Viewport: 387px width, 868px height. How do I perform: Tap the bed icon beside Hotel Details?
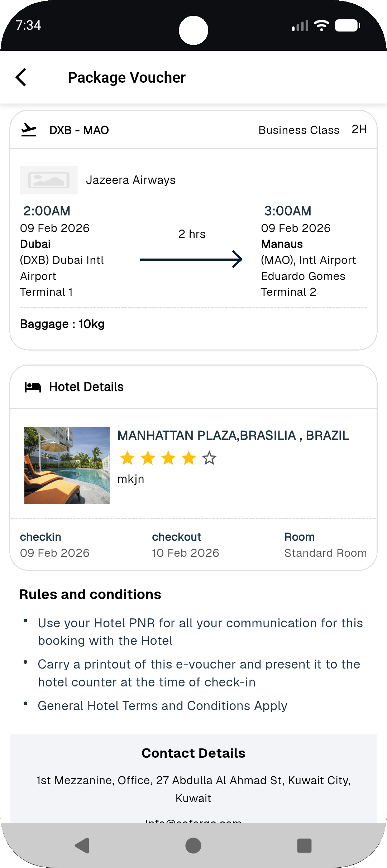click(33, 387)
